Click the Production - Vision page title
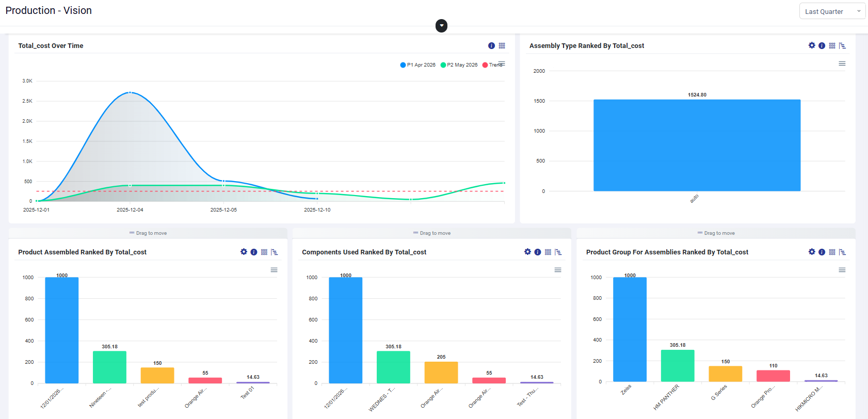 click(49, 10)
